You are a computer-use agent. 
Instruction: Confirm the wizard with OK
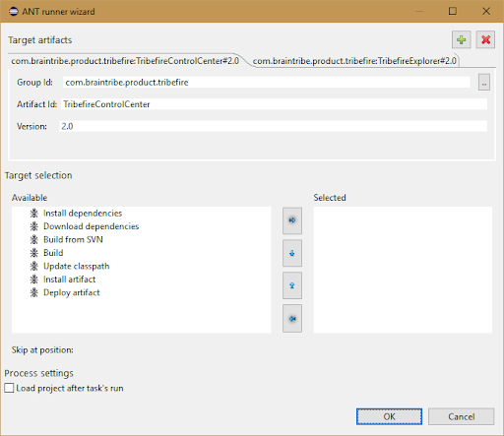389,416
